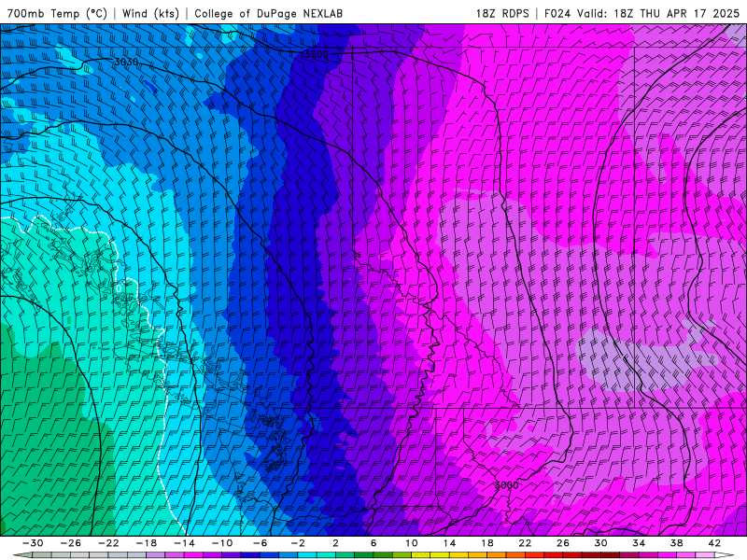Click the "-6" colorbar tick label
The image size is (747, 560).
pyautogui.click(x=261, y=543)
